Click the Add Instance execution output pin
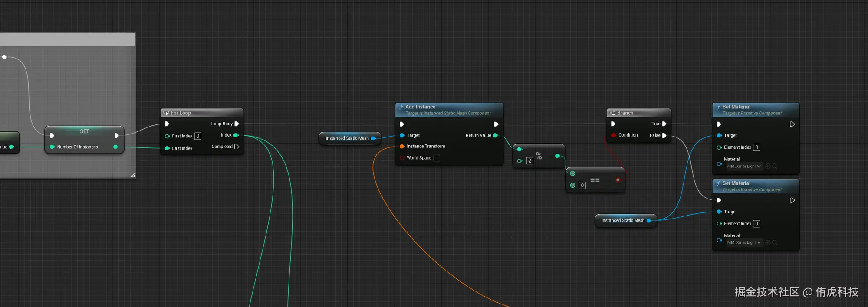Screen dimensions: 868x307 [x=496, y=124]
